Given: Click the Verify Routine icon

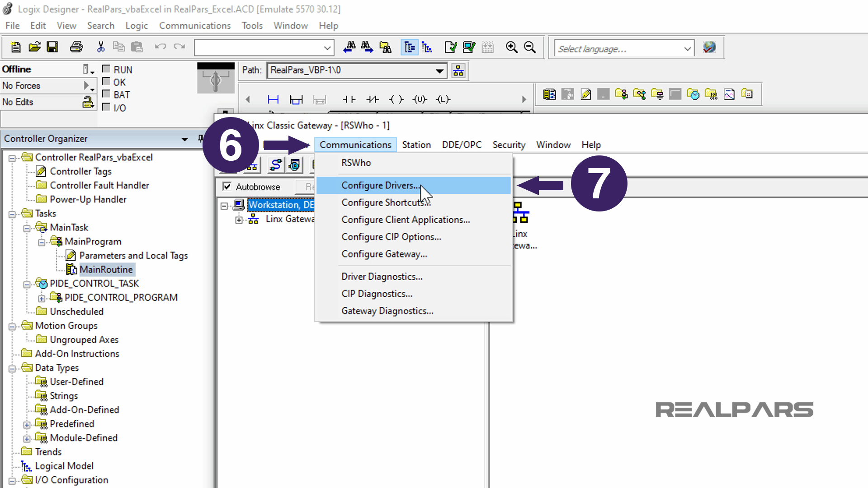Looking at the screenshot, I should 451,47.
